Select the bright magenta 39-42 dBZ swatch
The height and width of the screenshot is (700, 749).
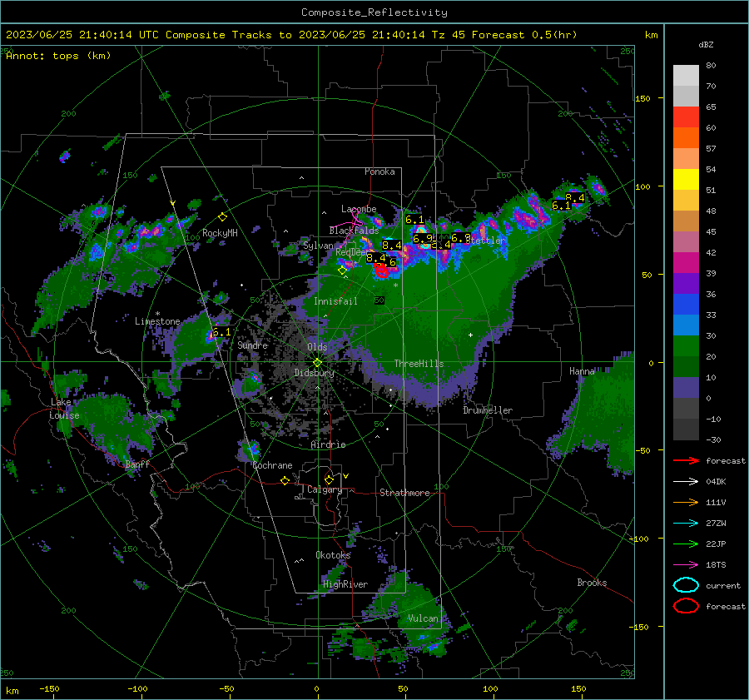point(686,263)
